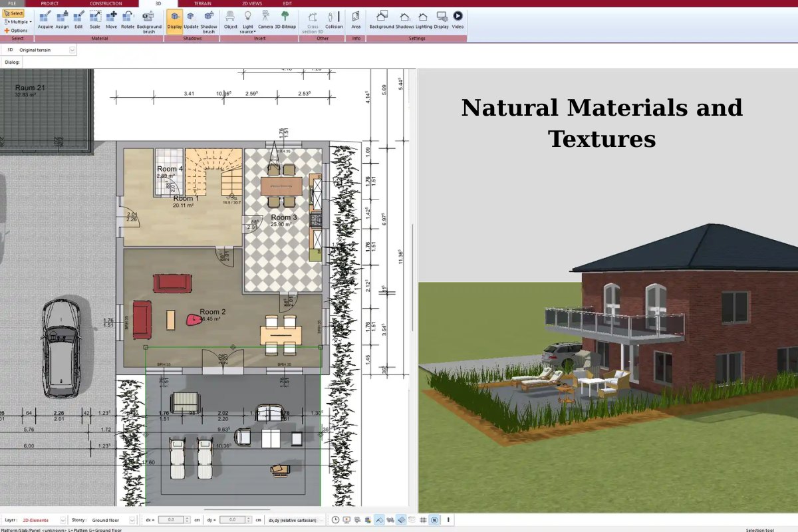Open the Lighting settings icon
Image resolution: width=798 pixels, height=532 pixels.
(x=424, y=21)
